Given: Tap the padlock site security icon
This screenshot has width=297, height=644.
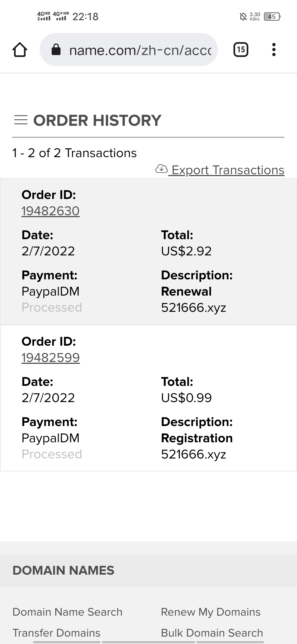Looking at the screenshot, I should pyautogui.click(x=56, y=50).
